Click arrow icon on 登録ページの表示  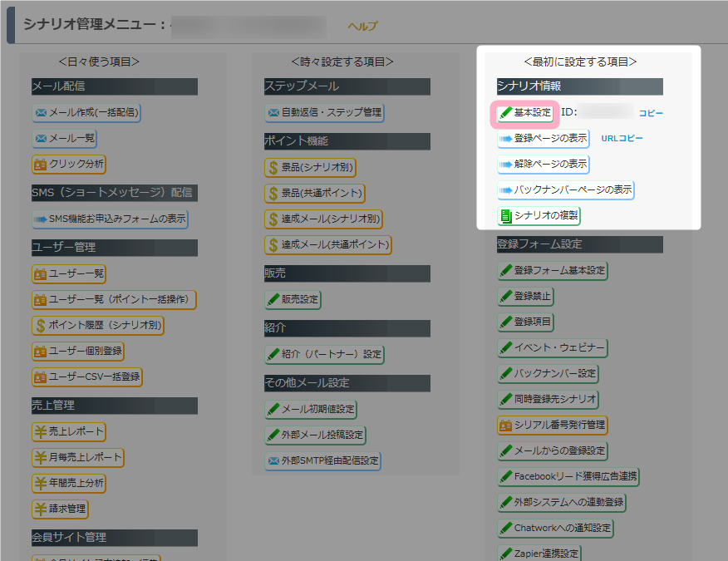(x=505, y=139)
